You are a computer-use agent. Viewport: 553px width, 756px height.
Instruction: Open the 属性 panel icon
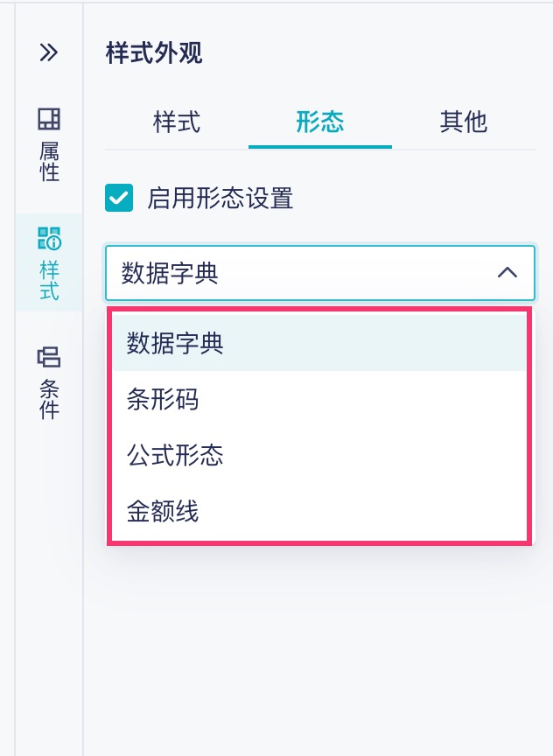pyautogui.click(x=49, y=119)
